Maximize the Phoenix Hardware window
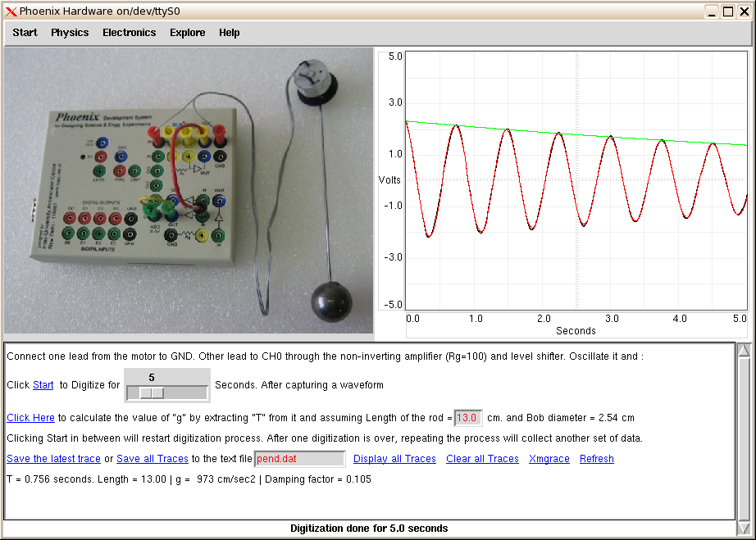756x540 pixels. coord(728,11)
